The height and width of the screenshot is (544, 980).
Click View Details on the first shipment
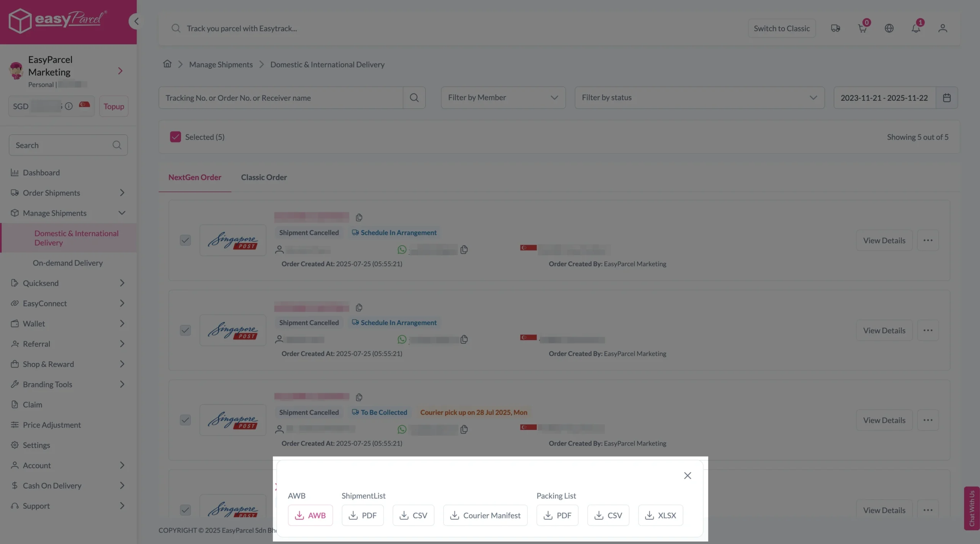(x=884, y=240)
